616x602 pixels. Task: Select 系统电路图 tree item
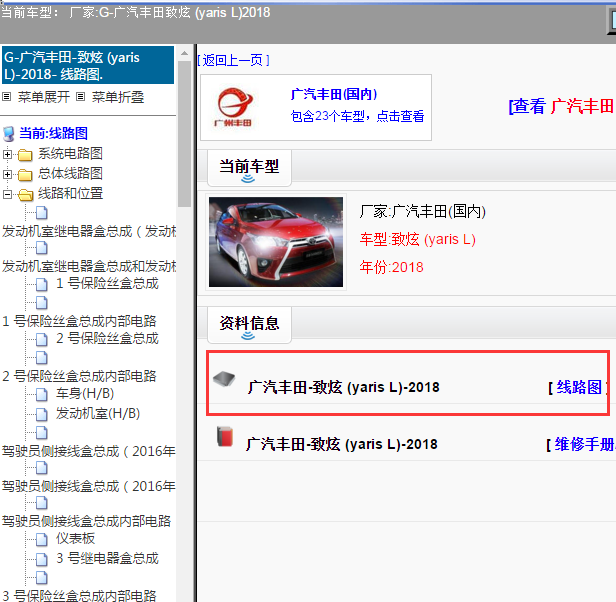(x=70, y=153)
